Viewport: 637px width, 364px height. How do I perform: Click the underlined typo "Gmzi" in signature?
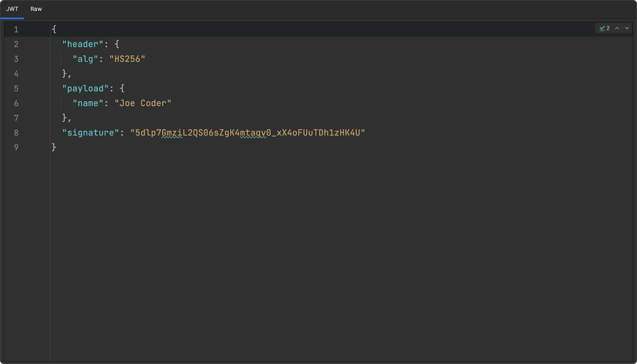pyautogui.click(x=172, y=132)
